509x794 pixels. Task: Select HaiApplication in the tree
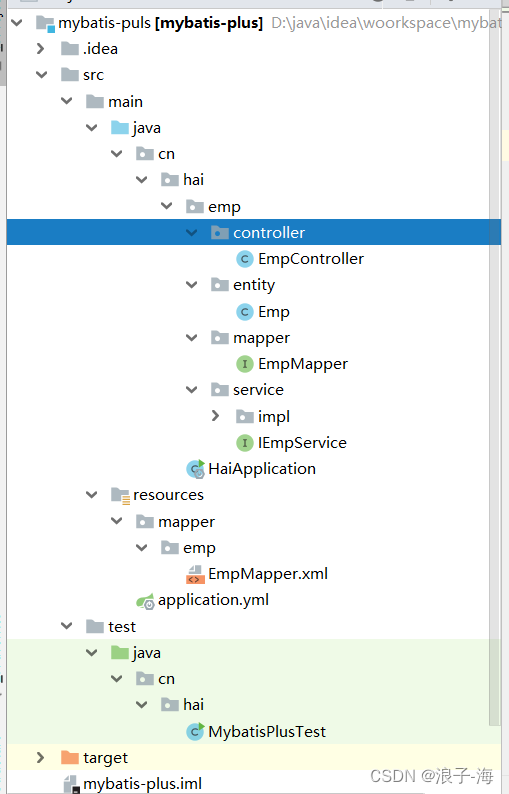coord(262,469)
